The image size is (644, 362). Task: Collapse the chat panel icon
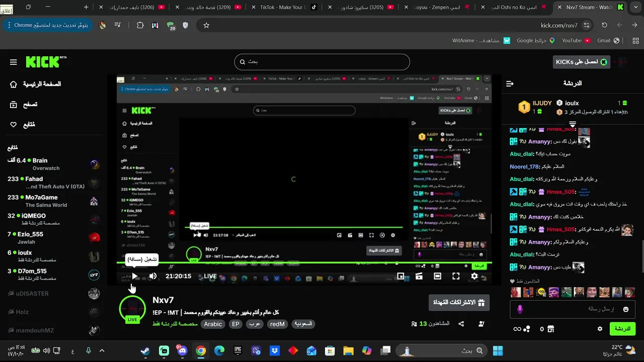click(x=510, y=83)
